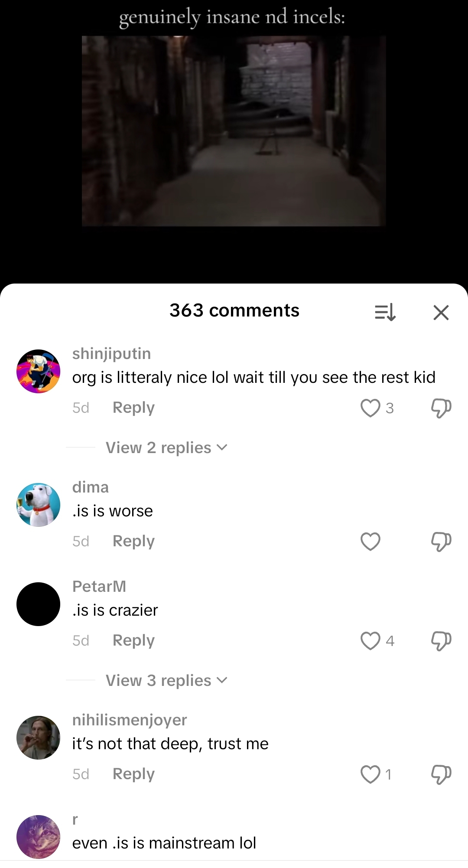This screenshot has height=868, width=468.
Task: Close the comments panel
Action: point(441,312)
